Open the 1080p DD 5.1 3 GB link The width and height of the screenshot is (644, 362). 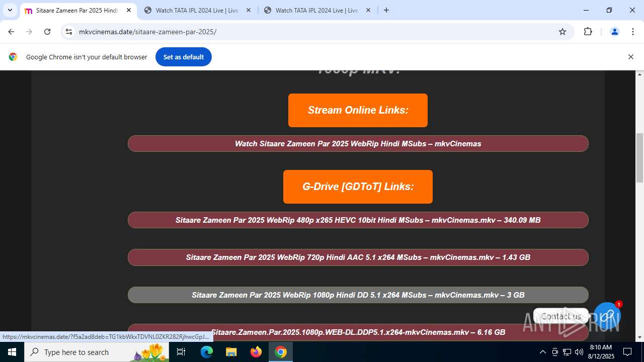tap(358, 295)
